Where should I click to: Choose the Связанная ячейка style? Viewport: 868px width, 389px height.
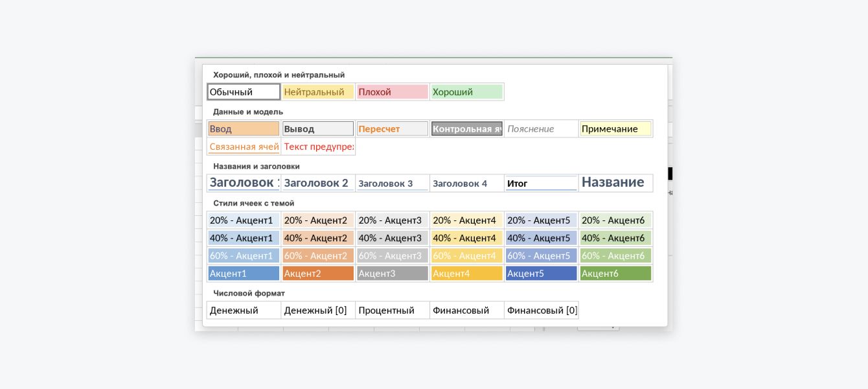click(x=244, y=147)
